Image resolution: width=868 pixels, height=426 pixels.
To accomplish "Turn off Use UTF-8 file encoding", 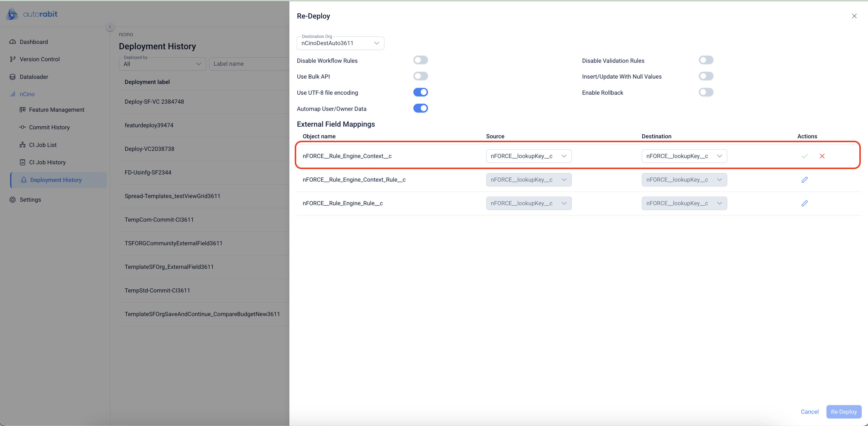I will (420, 92).
